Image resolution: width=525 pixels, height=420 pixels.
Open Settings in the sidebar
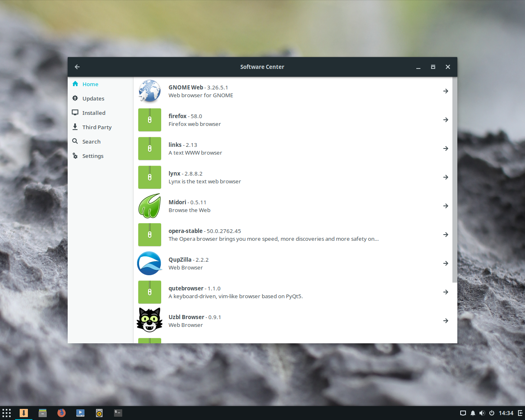[100, 156]
